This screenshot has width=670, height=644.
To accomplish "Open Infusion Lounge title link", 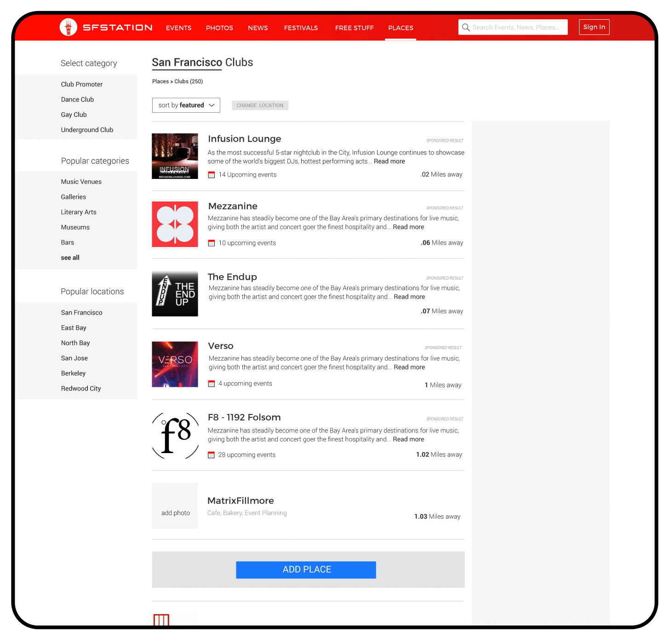I will pyautogui.click(x=245, y=139).
